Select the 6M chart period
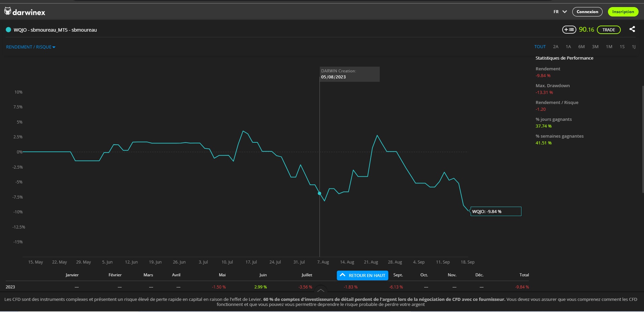The height and width of the screenshot is (312, 644). [x=581, y=47]
